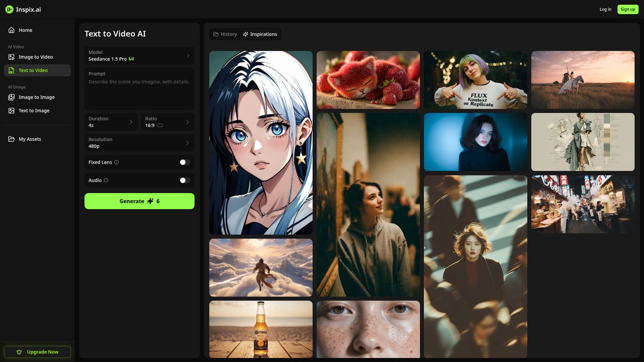Open the Resolution dropdown

click(139, 143)
